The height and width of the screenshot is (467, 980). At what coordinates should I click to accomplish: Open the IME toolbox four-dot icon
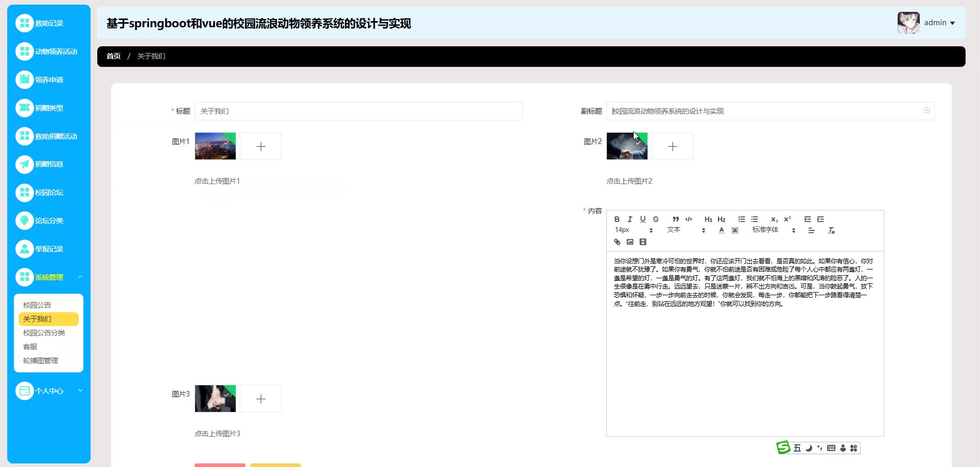coord(854,448)
